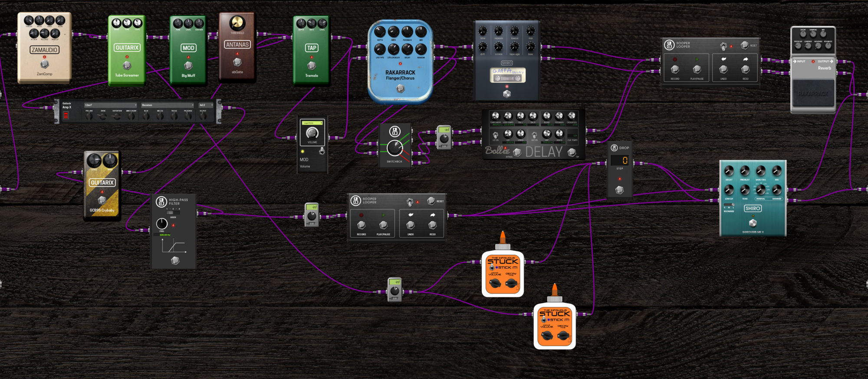This screenshot has height=379, width=868.
Task: Click the Switchbox logo icon
Action: point(395,131)
